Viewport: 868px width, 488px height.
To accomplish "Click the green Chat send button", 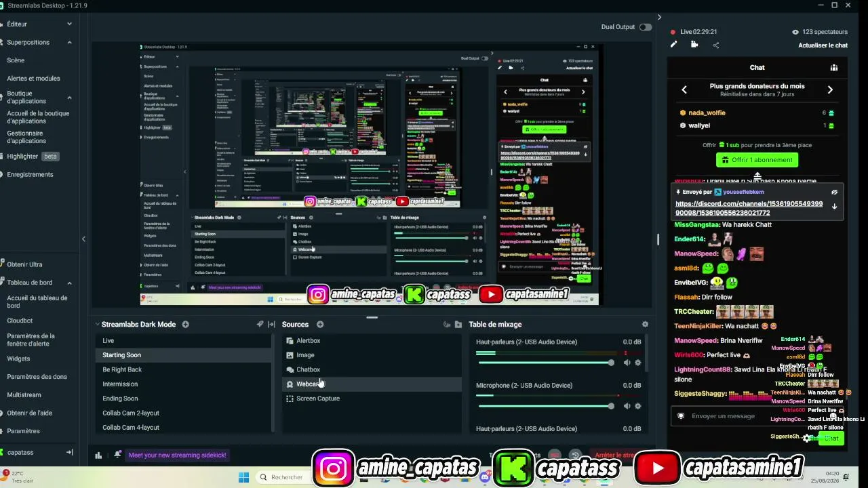I will click(x=831, y=439).
